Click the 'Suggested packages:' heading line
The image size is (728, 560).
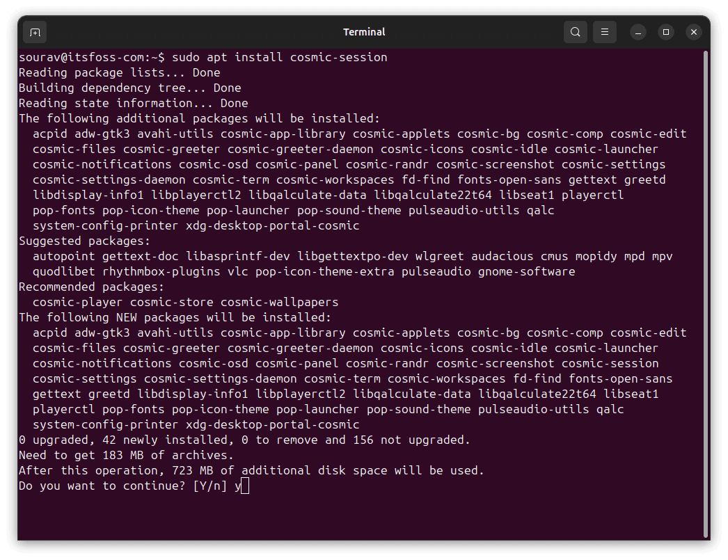click(x=84, y=241)
